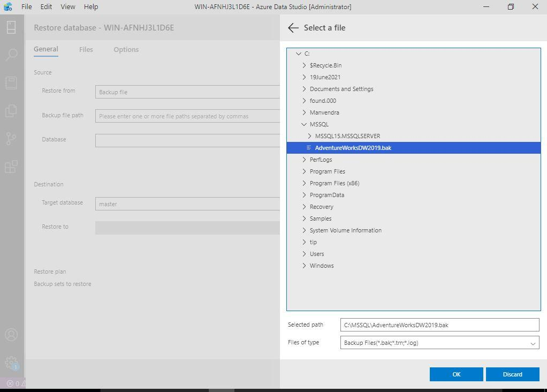Expand the Windows folder

[304, 266]
